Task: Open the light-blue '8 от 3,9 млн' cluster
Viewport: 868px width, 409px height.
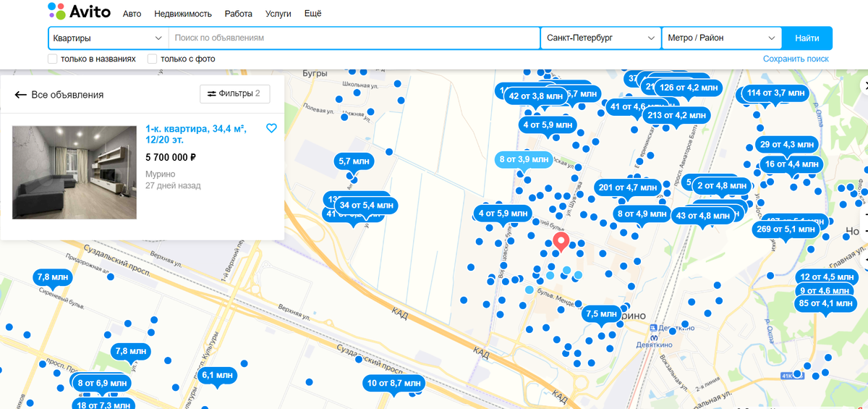Action: (524, 159)
